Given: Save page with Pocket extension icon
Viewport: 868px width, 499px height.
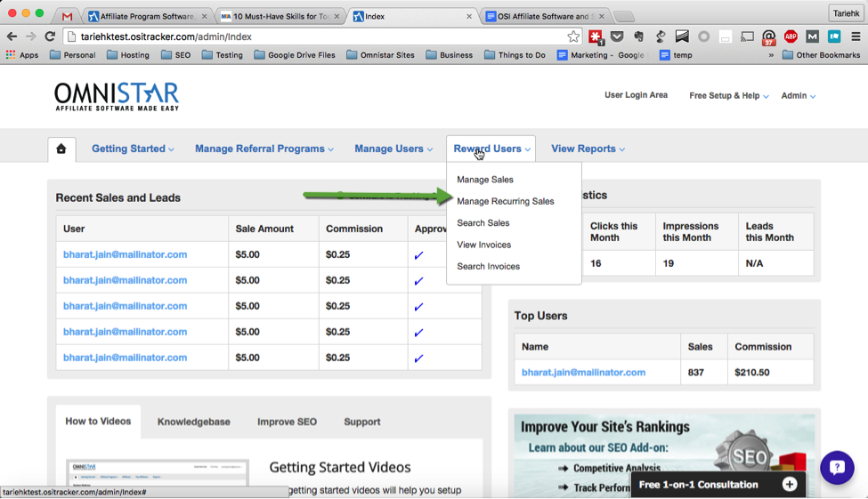Looking at the screenshot, I should coord(617,36).
